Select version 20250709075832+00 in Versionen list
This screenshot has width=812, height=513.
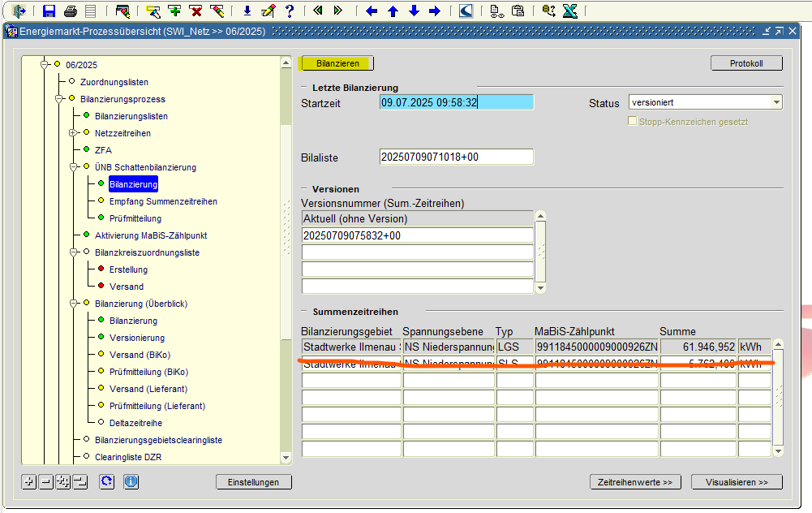point(417,235)
